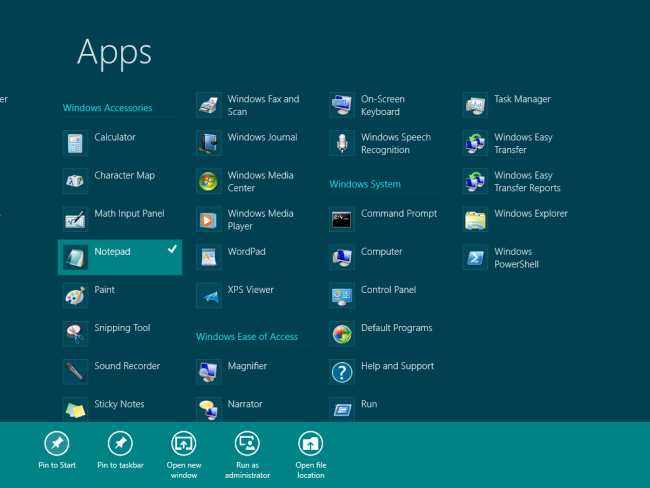This screenshot has height=488, width=650.
Task: Click Run as administrator button
Action: (x=247, y=455)
